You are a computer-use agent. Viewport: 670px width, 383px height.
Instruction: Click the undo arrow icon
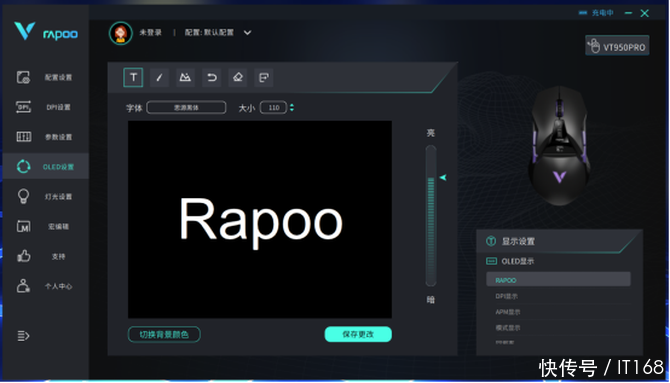pyautogui.click(x=212, y=77)
